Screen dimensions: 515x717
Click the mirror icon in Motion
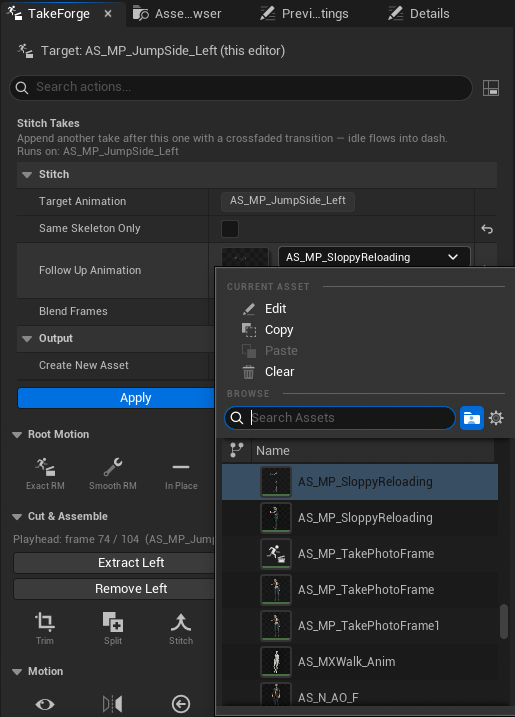113,704
